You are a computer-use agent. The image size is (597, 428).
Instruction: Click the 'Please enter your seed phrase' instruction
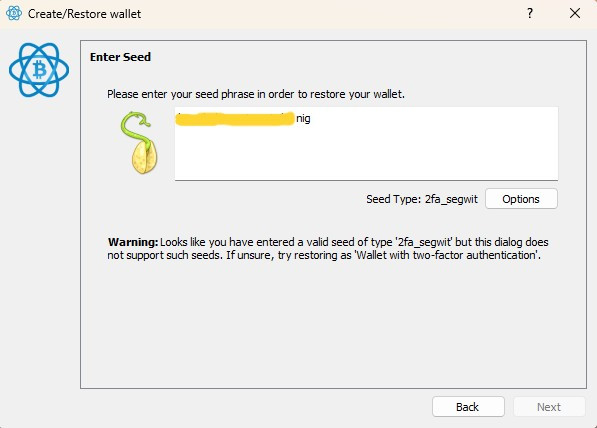255,94
